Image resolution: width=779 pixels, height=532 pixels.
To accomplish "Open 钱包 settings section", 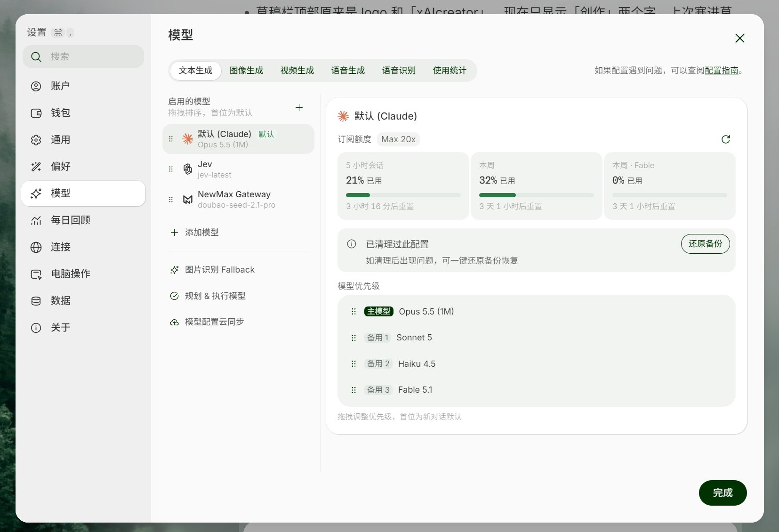I will pyautogui.click(x=83, y=113).
